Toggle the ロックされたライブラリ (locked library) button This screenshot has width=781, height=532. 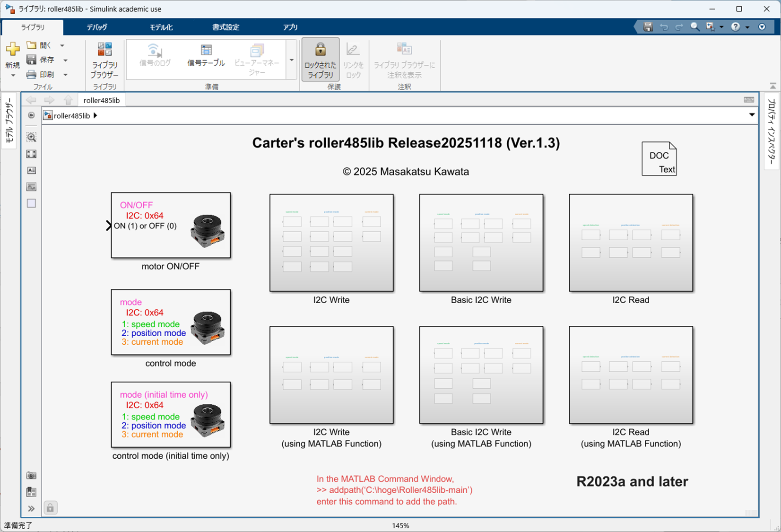[x=321, y=60]
